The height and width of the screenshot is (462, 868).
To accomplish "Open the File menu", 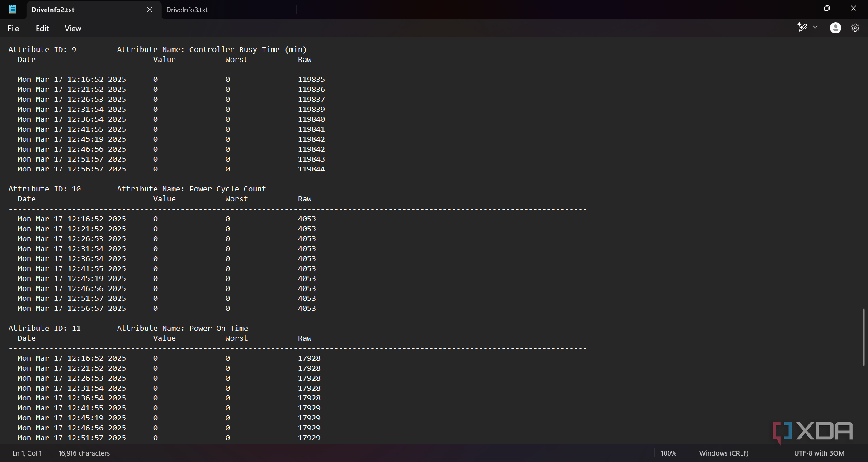I will 13,29.
